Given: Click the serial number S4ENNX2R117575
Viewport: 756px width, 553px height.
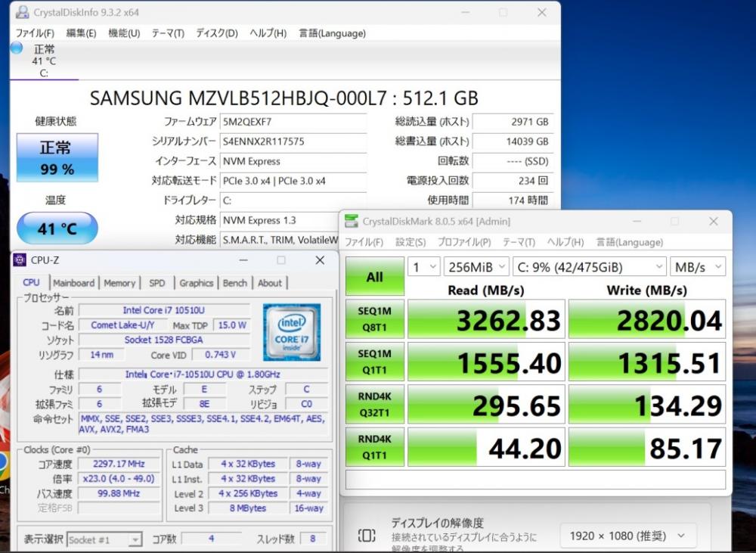Looking at the screenshot, I should (x=293, y=141).
